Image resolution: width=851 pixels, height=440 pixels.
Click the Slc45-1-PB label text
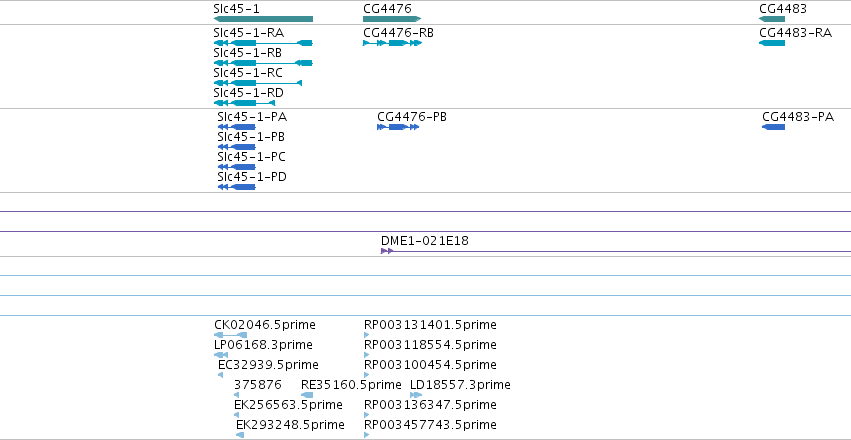251,137
